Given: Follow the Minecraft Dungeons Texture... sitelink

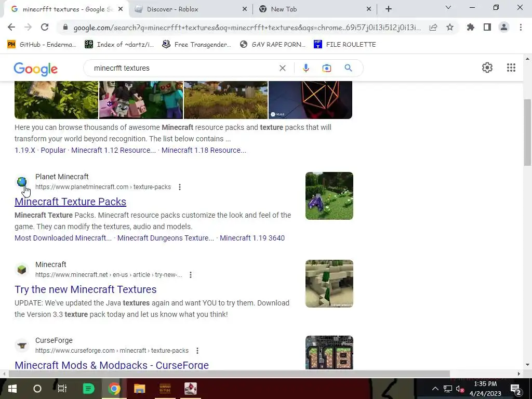Looking at the screenshot, I should (166, 238).
